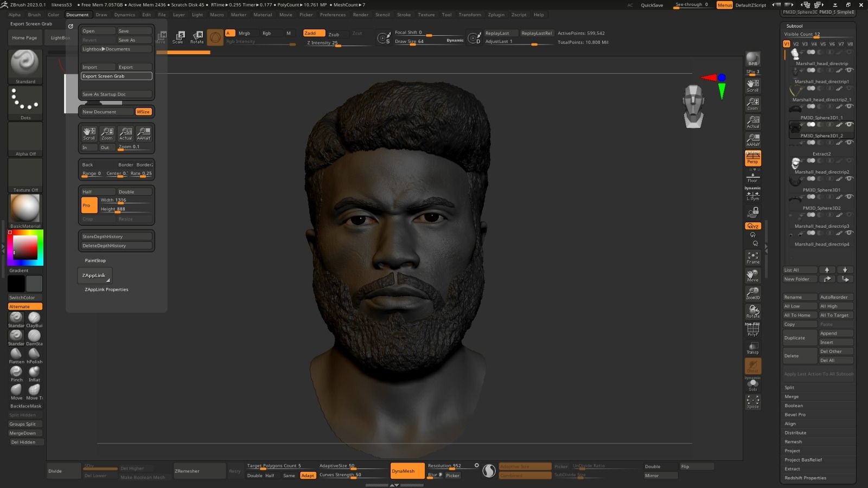The width and height of the screenshot is (868, 488).
Task: Open the Zplugin menu
Action: click(x=496, y=15)
